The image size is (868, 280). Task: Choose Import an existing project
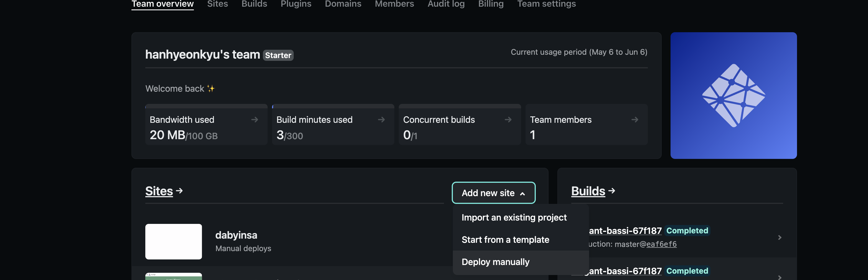pos(521,217)
